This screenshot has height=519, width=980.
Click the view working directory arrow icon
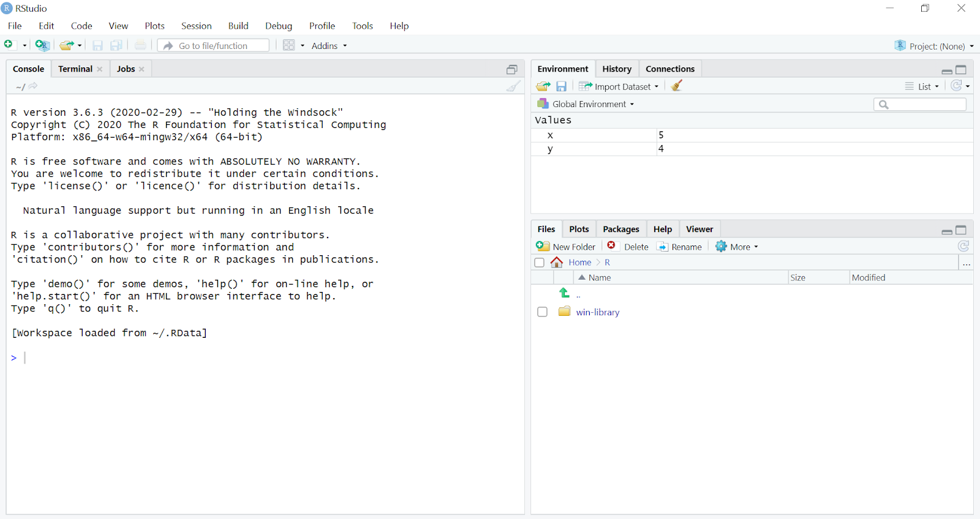point(33,86)
